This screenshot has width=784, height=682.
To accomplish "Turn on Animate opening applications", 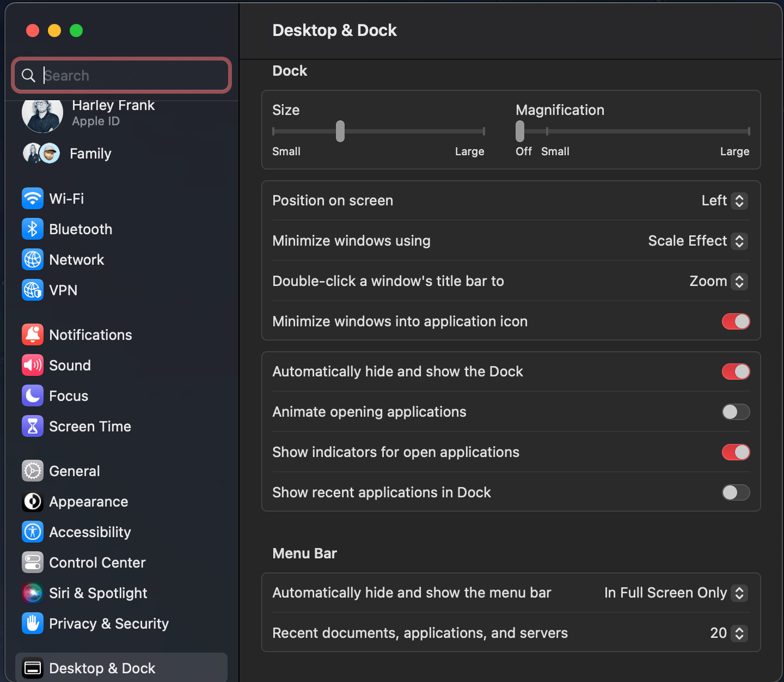I will (736, 412).
